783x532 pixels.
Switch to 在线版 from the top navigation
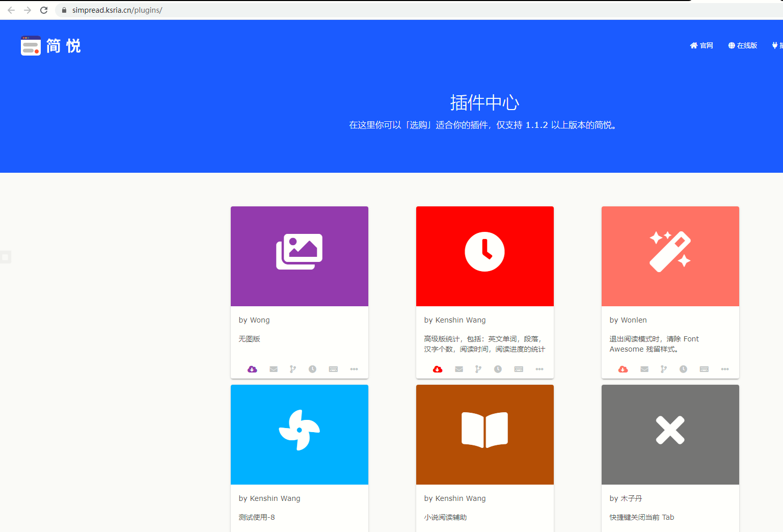[x=742, y=45]
